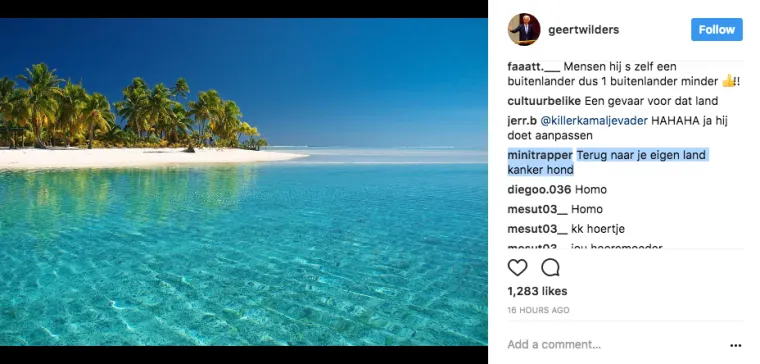Open the three-dot more options menu
The height and width of the screenshot is (364, 760).
(735, 346)
